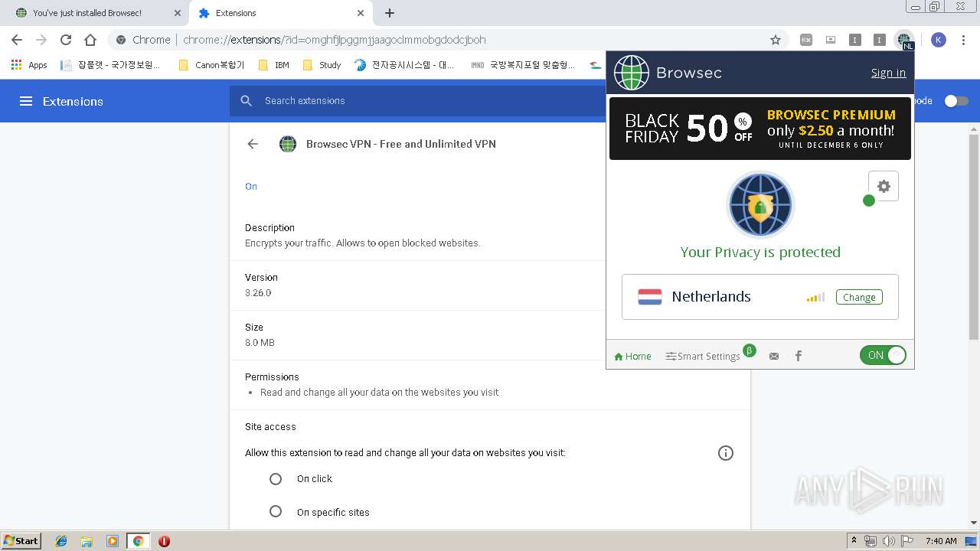Viewport: 980px width, 551px height.
Task: Click browser forward arrow
Action: (x=41, y=40)
